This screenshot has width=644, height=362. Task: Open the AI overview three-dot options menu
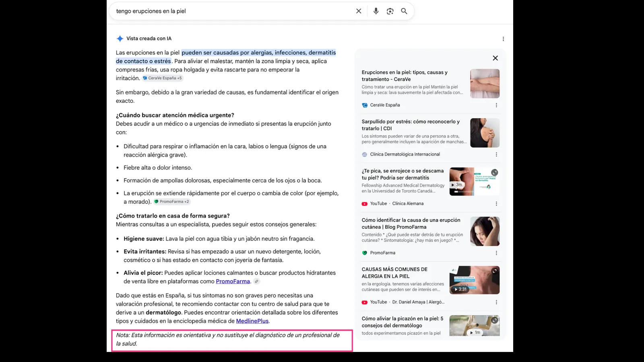[503, 39]
